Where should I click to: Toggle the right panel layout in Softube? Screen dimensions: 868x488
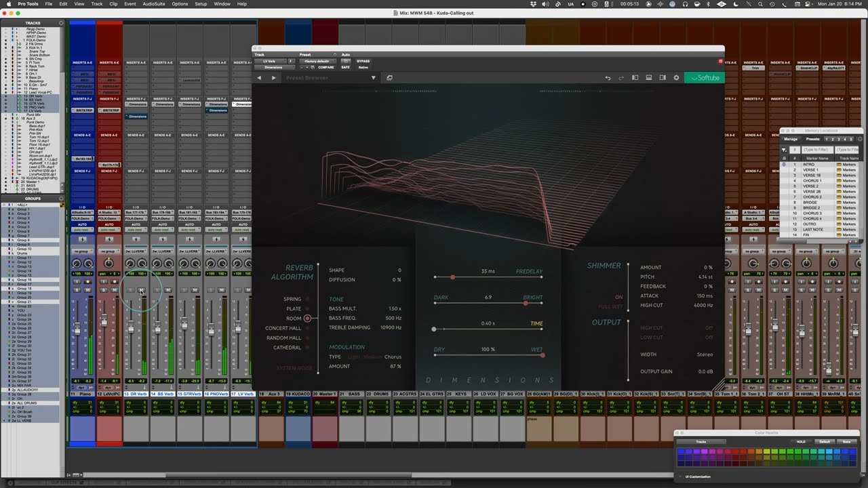tap(663, 78)
